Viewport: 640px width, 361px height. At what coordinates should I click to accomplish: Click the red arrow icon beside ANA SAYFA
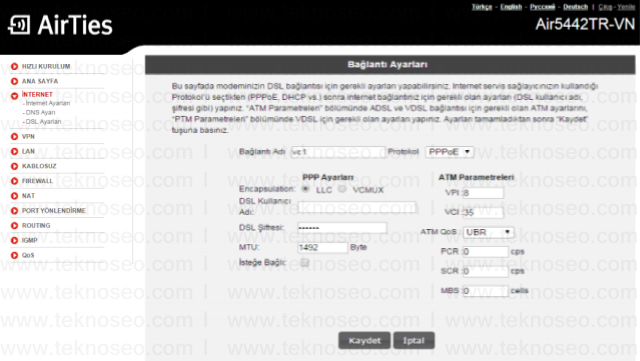14,81
